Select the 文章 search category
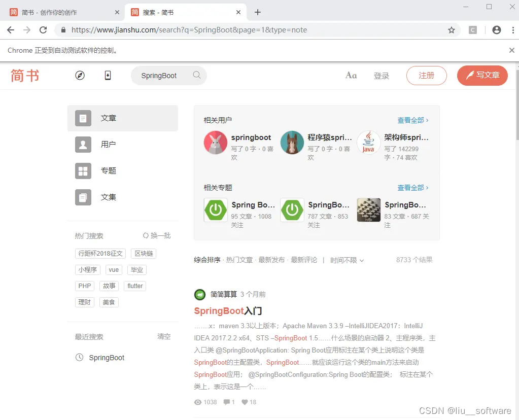The image size is (519, 420). (123, 118)
